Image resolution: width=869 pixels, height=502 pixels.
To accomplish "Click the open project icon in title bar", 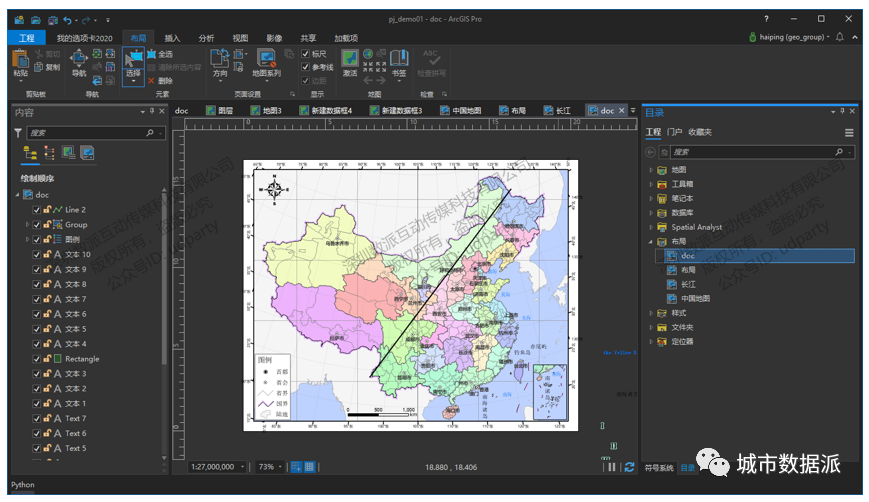I will tap(36, 20).
